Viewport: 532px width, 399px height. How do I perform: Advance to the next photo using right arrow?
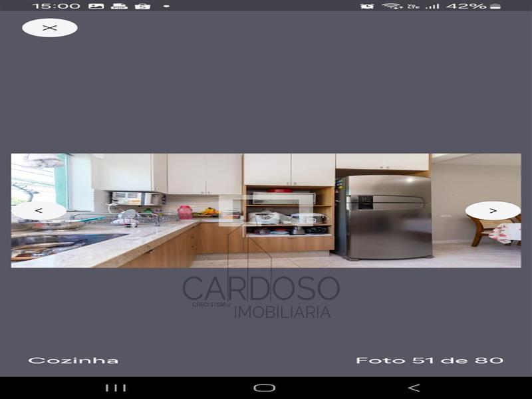(x=493, y=211)
